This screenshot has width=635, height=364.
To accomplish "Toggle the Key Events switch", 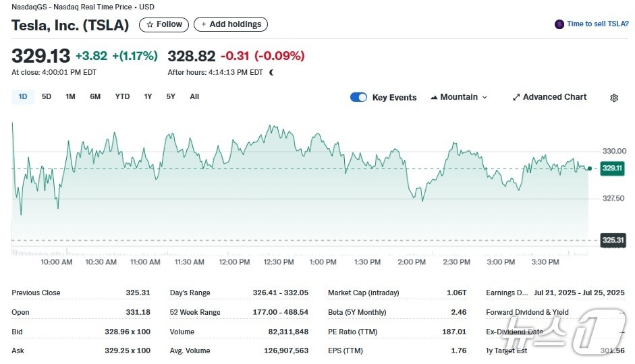I will tap(358, 97).
